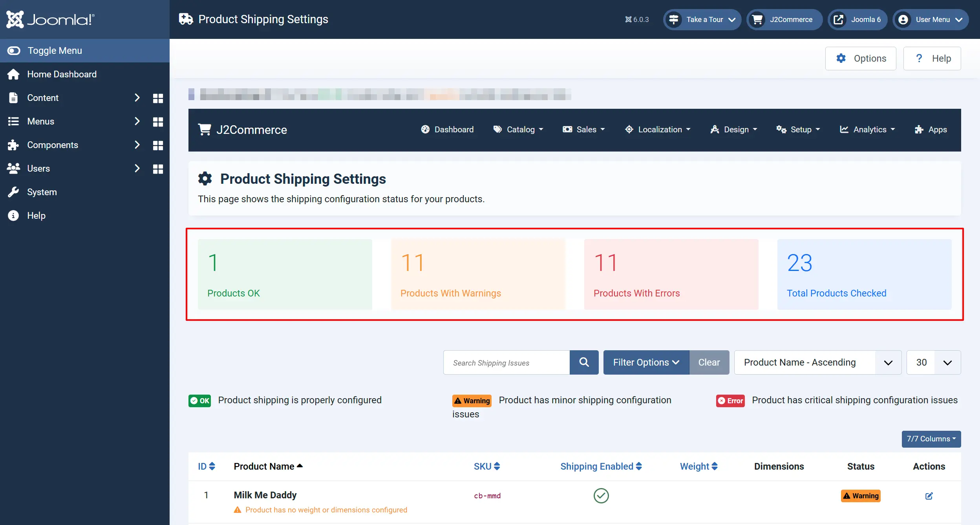980x525 pixels.
Task: Click the Total Products Checked card
Action: [x=865, y=274]
